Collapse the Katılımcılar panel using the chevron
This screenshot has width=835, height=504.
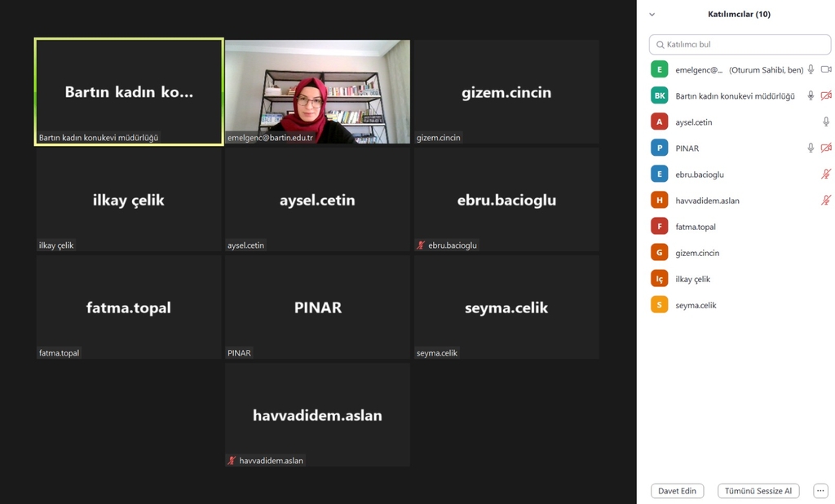tap(652, 15)
